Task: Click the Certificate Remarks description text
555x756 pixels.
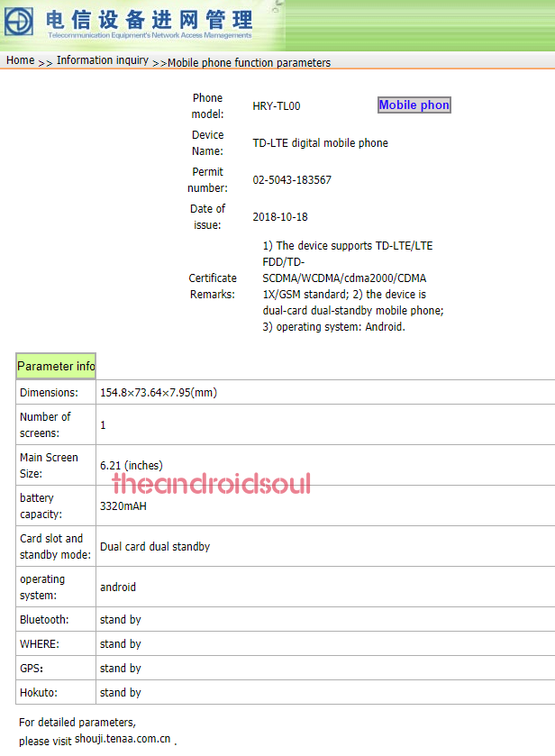Action: point(347,287)
